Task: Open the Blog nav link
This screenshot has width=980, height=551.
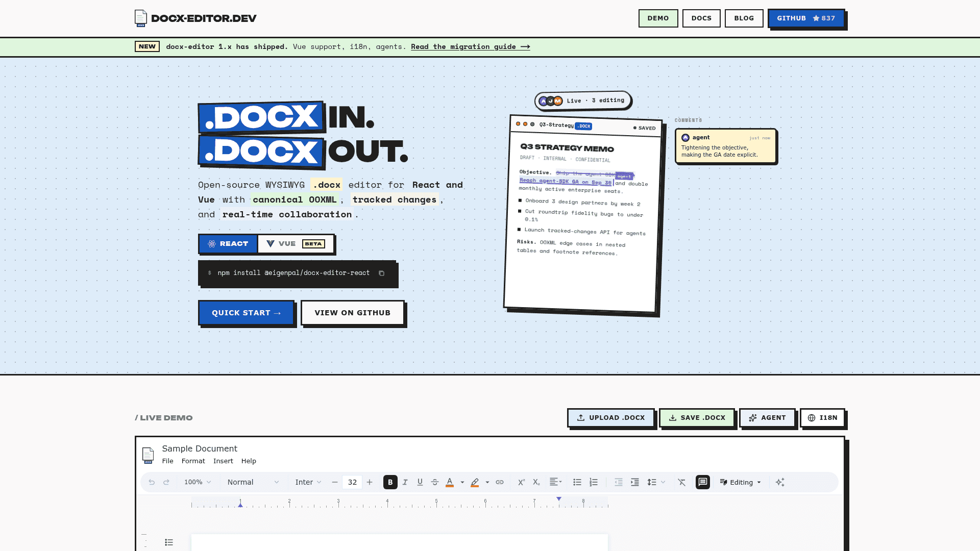Action: pos(744,18)
